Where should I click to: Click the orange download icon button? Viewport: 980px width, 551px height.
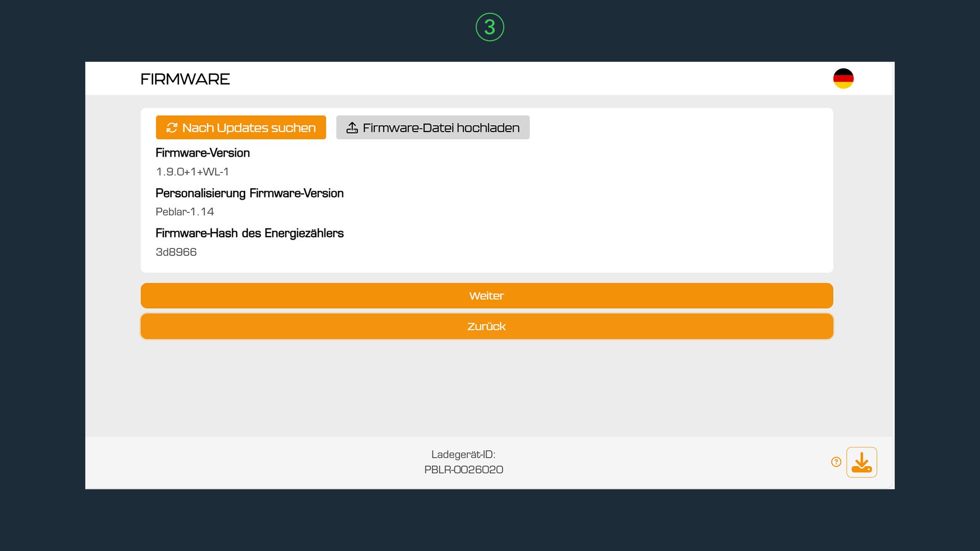point(862,462)
